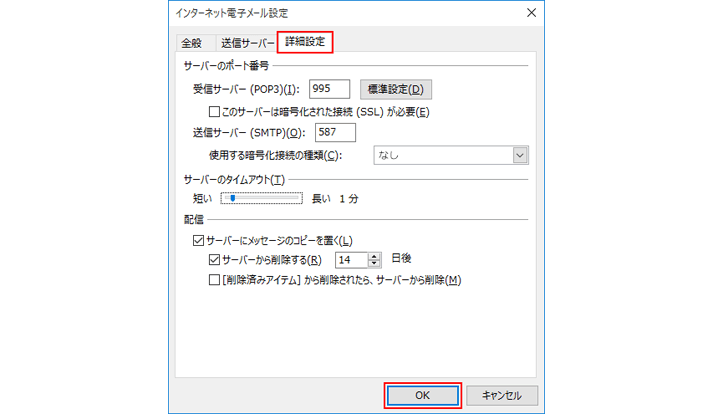Toggle the サーバーから削除する checkbox

pyautogui.click(x=214, y=259)
